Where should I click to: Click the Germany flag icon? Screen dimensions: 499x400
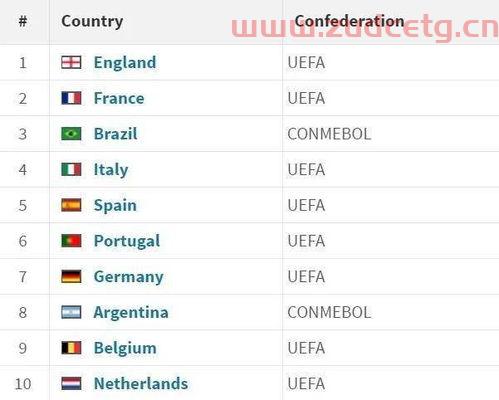[x=71, y=276]
